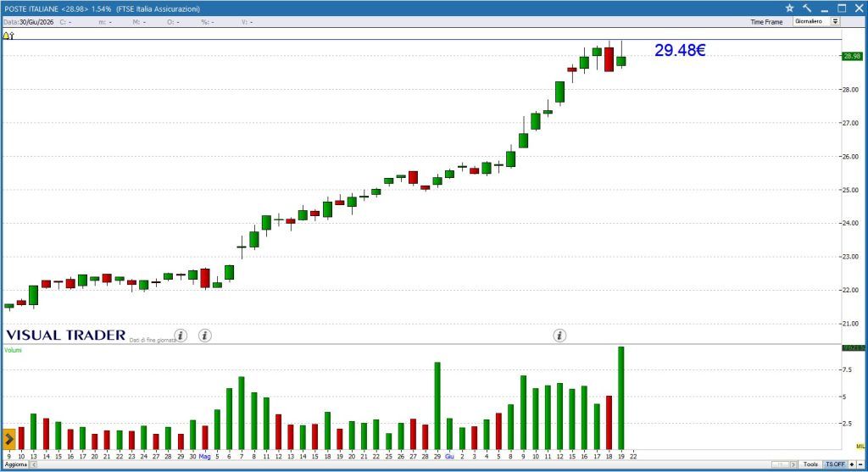The width and height of the screenshot is (868, 472).
Task: Click the alarm bell icon at chart top-left
Action: click(6, 36)
